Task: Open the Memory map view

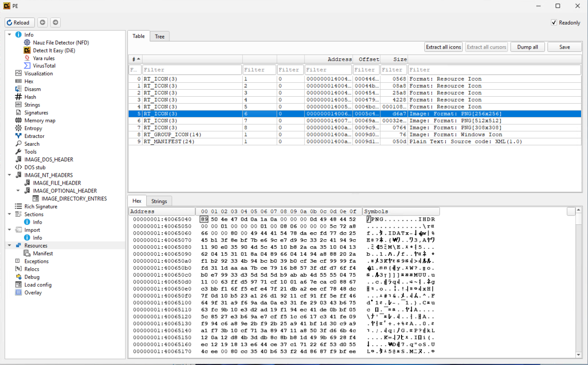Action: (x=40, y=120)
